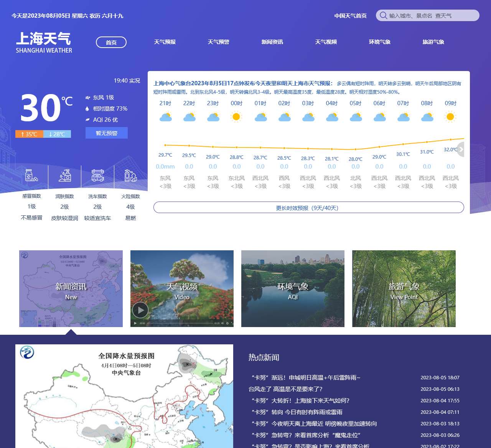Click the 暂无预警 warning badge
Viewport: 491px width, 448px height.
106,133
